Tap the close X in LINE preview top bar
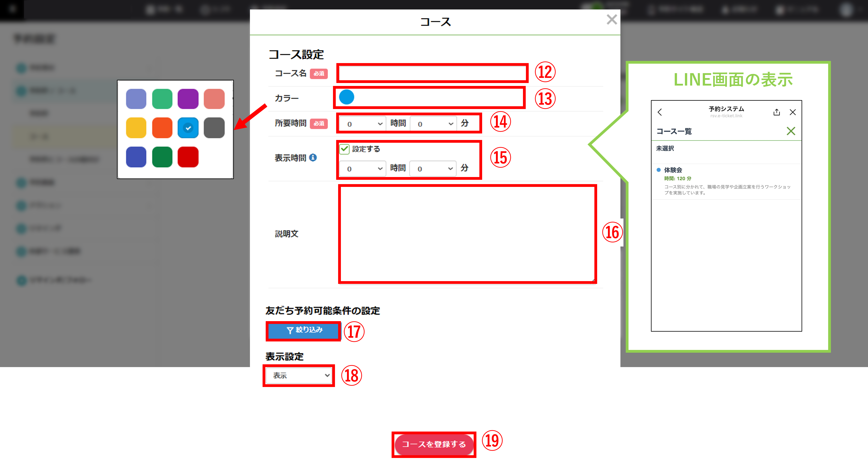Image resolution: width=868 pixels, height=469 pixels. click(792, 112)
